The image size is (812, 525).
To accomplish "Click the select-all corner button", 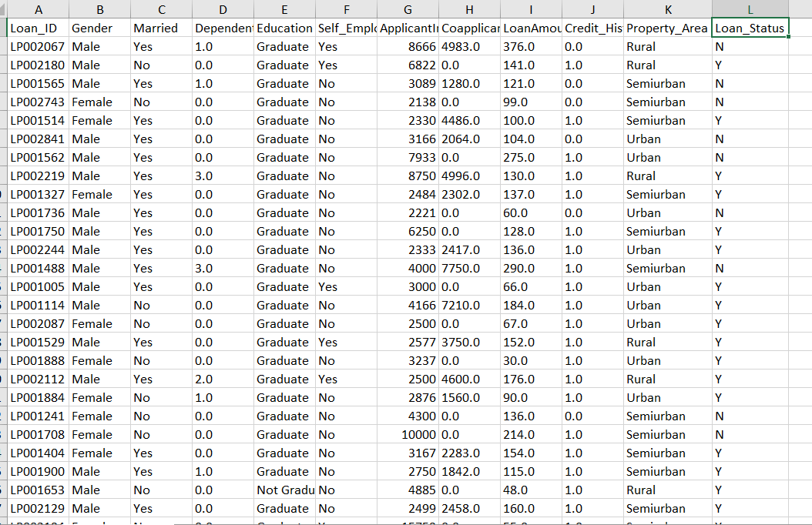I will pos(5,9).
